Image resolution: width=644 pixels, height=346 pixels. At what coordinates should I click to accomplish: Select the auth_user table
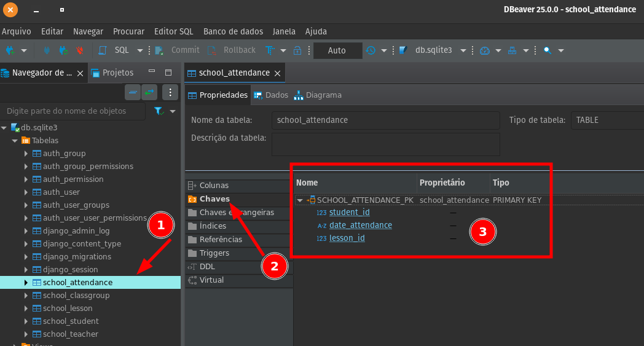coord(61,192)
